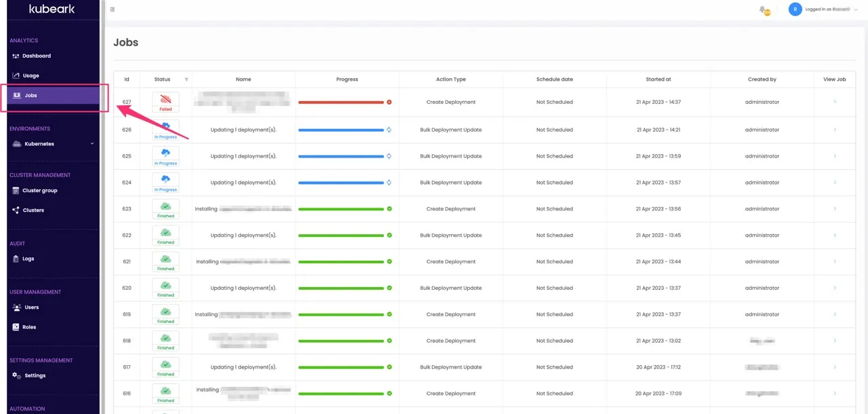Open the Dashboard icon in sidebar
The image size is (868, 414).
16,56
